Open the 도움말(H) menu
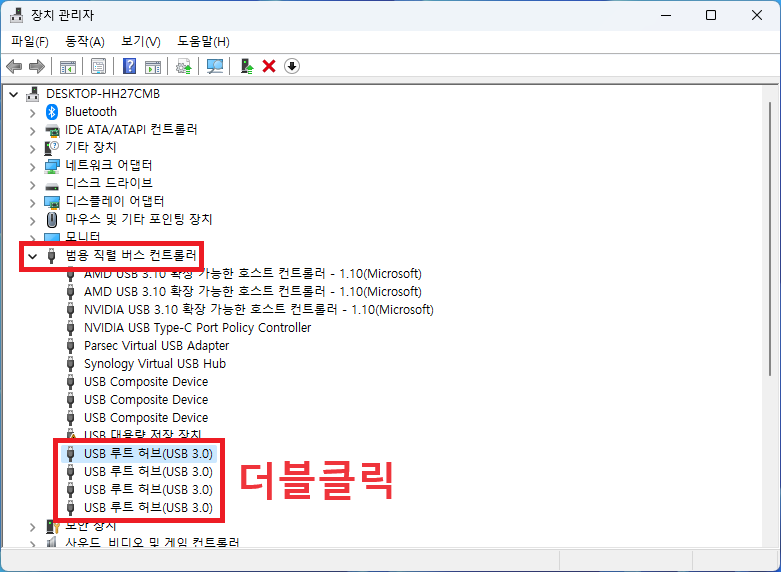Viewport: 781px width, 572px height. pos(203,41)
